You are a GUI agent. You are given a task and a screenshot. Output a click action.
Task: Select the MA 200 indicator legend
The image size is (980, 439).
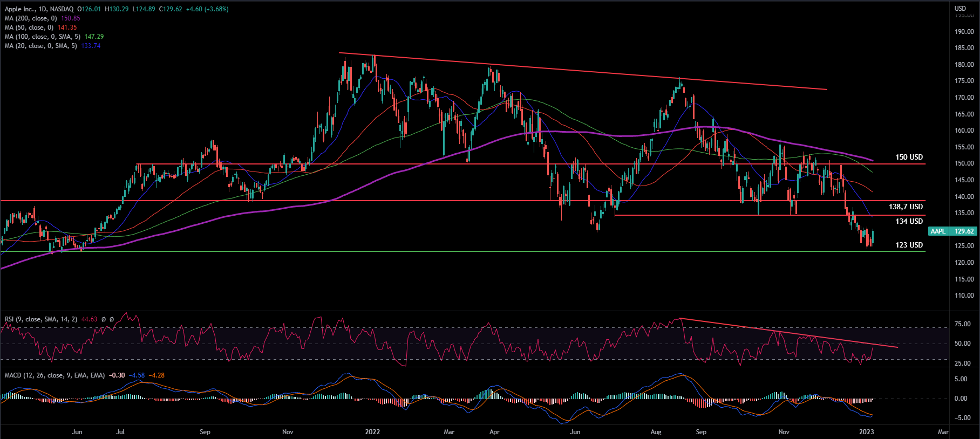click(x=31, y=18)
